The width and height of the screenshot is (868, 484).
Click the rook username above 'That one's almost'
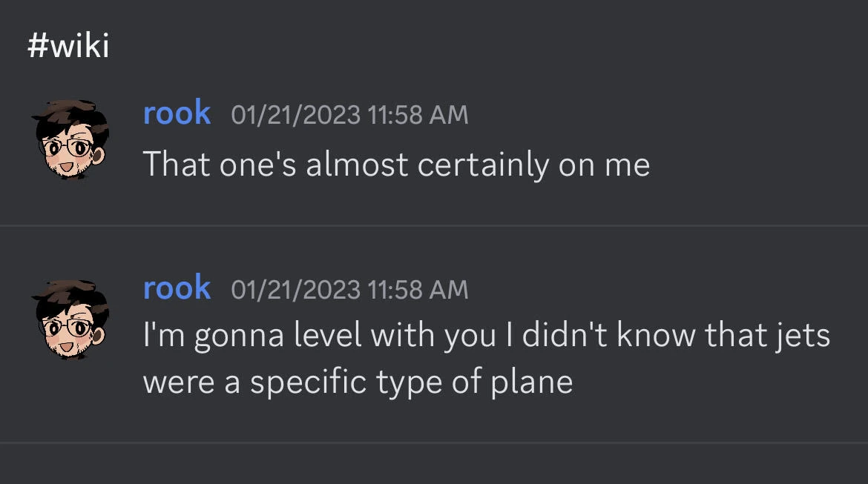pyautogui.click(x=177, y=113)
